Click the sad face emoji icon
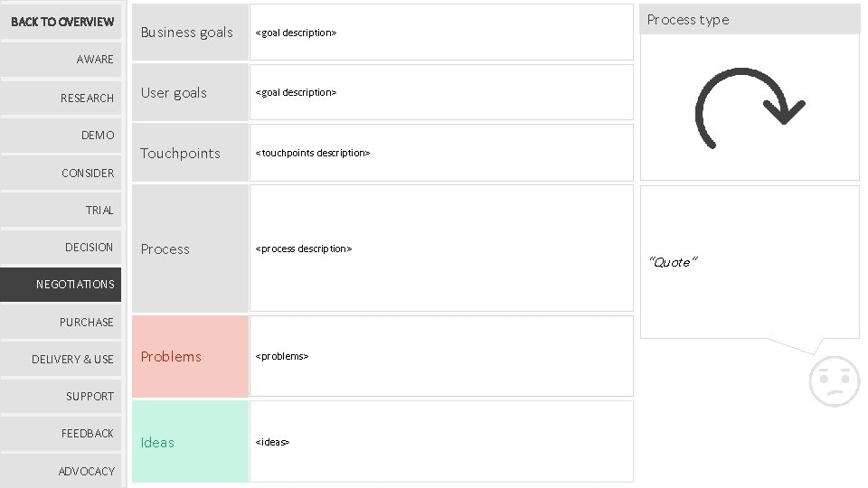Image resolution: width=868 pixels, height=488 pixels. (x=834, y=381)
